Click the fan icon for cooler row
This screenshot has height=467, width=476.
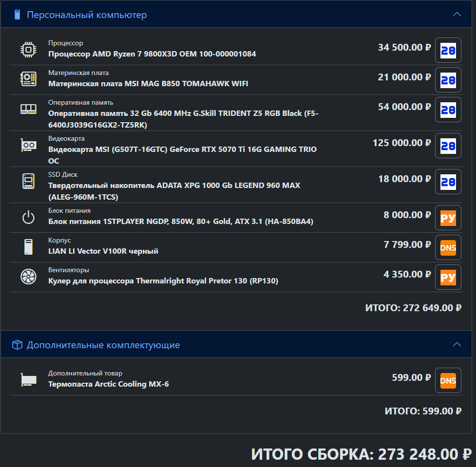pos(28,277)
